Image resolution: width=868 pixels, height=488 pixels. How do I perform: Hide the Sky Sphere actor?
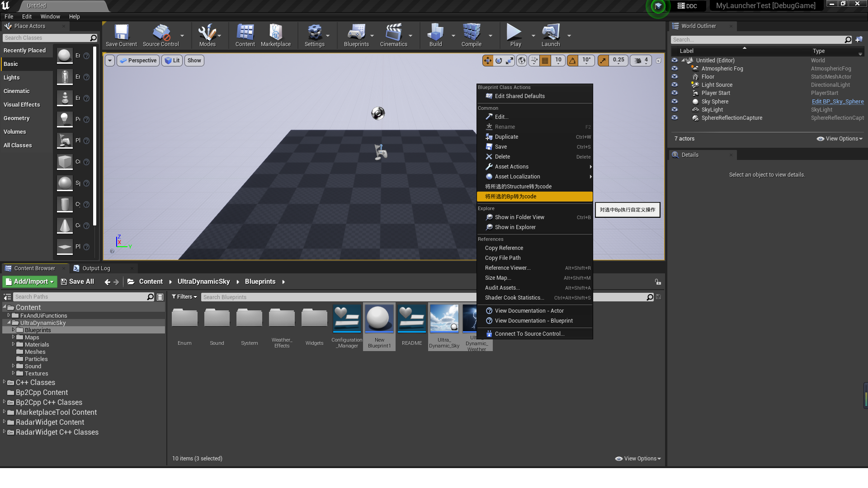[675, 101]
